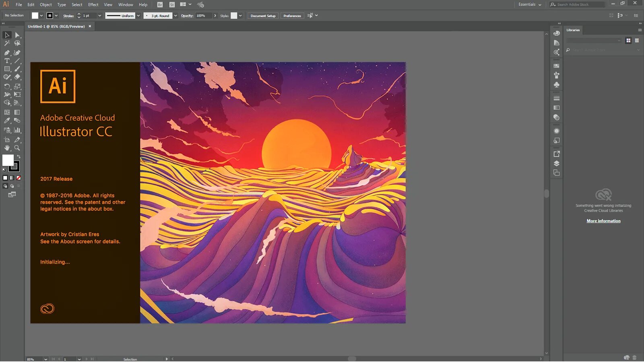This screenshot has height=362, width=644.
Task: Select the Rectangle tool
Action: coord(7,69)
